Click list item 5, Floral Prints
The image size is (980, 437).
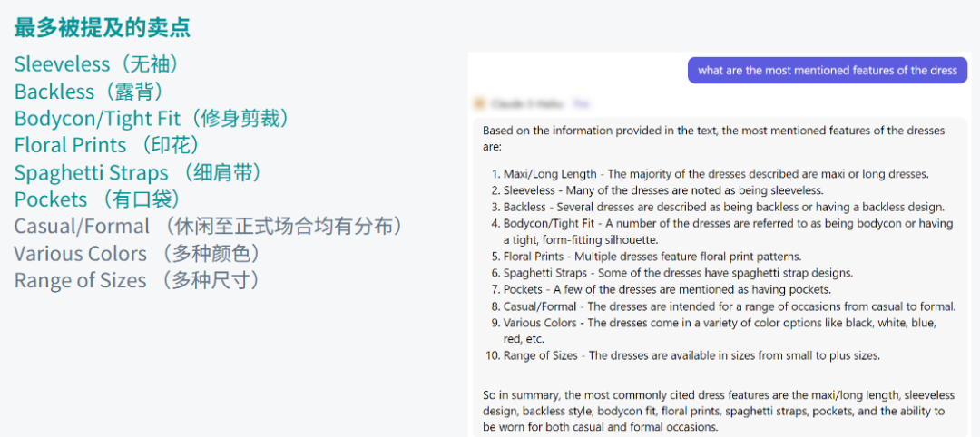(x=652, y=257)
